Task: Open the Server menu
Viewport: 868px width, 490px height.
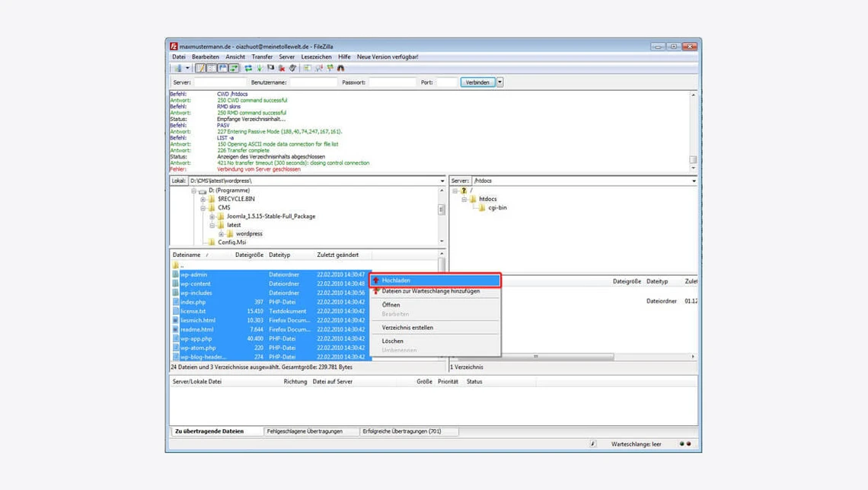Action: [286, 56]
